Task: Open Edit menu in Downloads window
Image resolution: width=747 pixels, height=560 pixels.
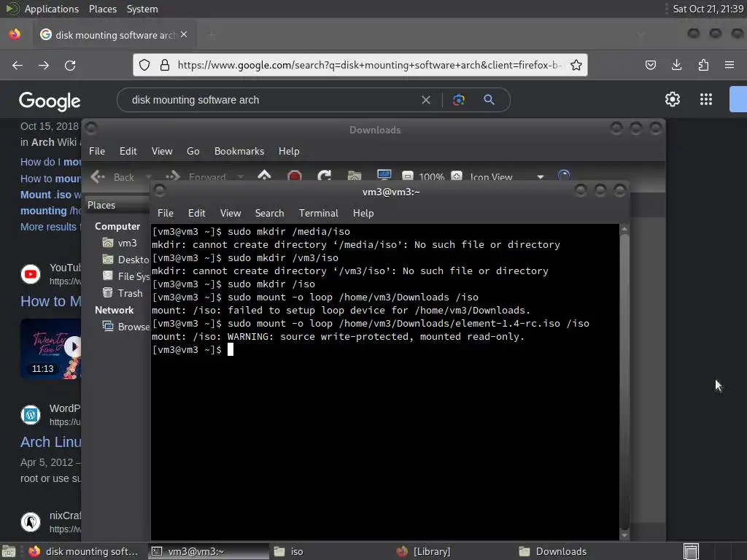Action: coord(128,151)
